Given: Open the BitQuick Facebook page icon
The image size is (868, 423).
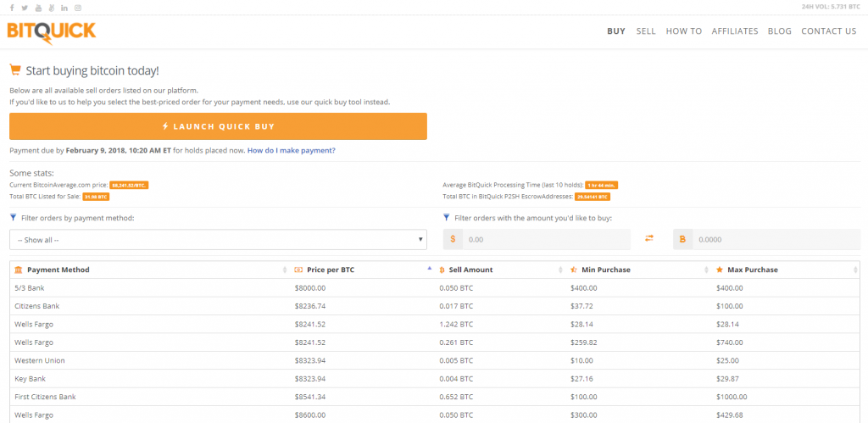Looking at the screenshot, I should (x=12, y=8).
